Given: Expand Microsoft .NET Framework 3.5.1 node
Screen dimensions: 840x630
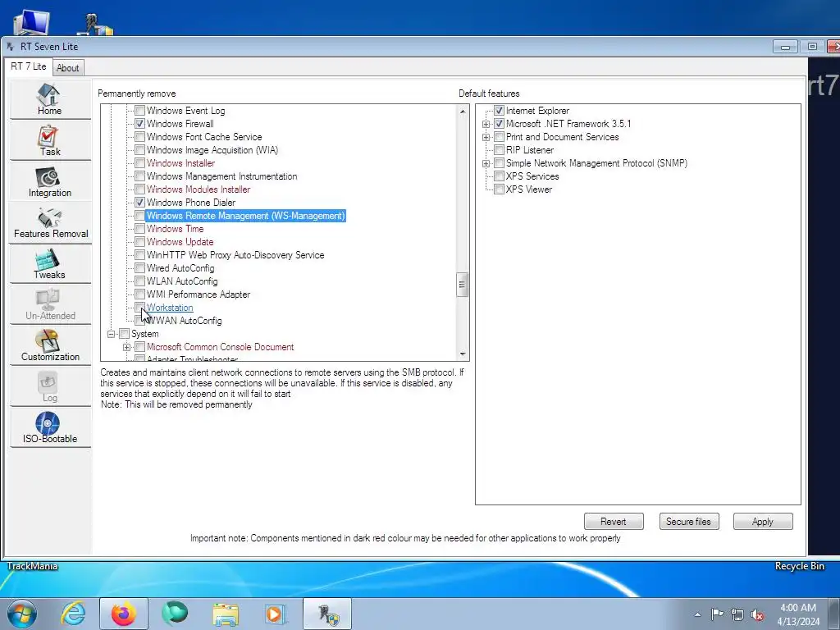Looking at the screenshot, I should click(486, 124).
